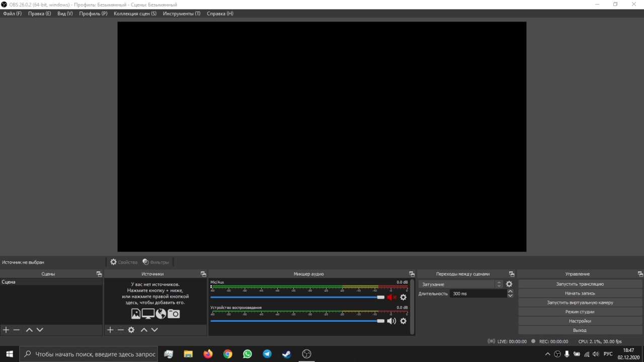The width and height of the screenshot is (644, 362).
Task: Click the Windows search box
Action: 89,354
